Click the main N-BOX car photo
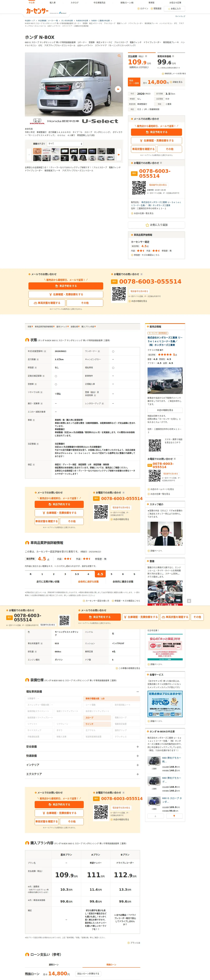 pyautogui.click(x=74, y=84)
